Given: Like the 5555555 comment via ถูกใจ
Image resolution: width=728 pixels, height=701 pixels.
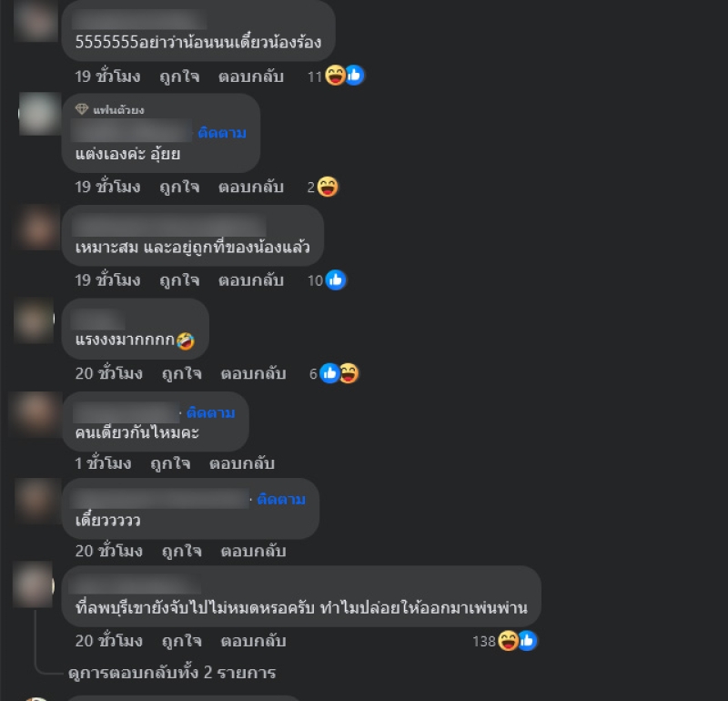Looking at the screenshot, I should (x=179, y=76).
